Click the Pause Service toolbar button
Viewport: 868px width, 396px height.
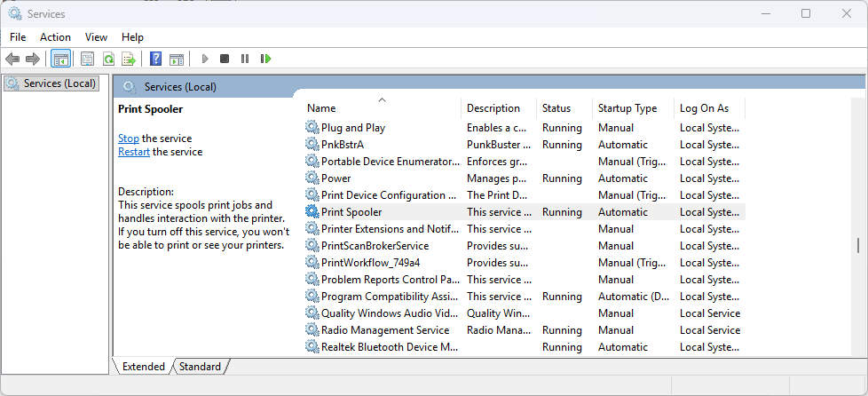point(245,59)
